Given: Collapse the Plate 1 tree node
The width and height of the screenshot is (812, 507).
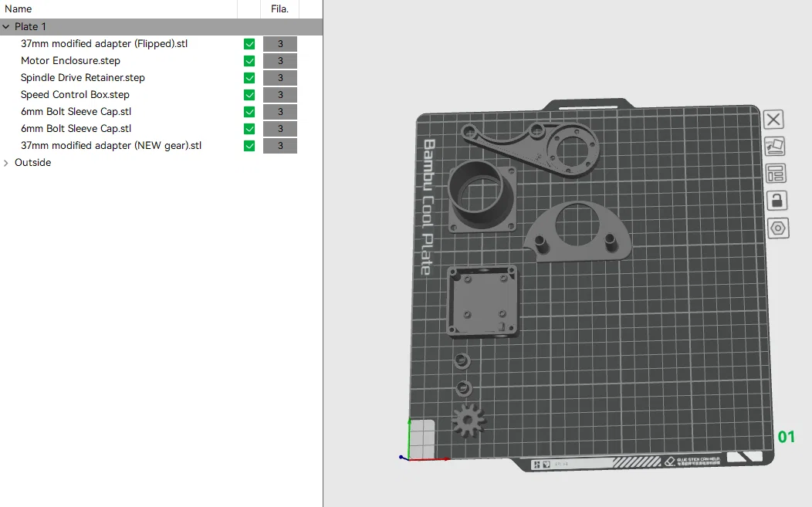Looking at the screenshot, I should click(6, 26).
